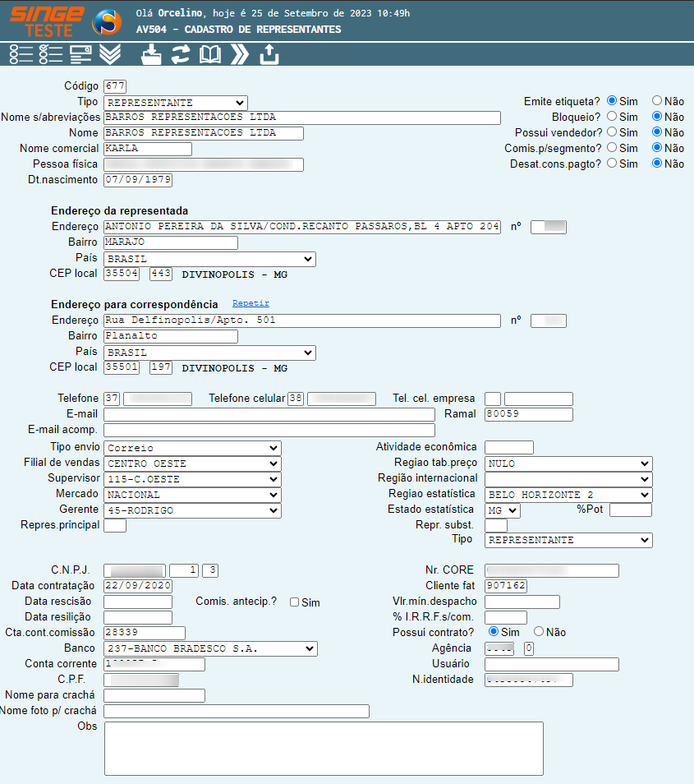Click the double right-chevron next icon

pos(239,54)
